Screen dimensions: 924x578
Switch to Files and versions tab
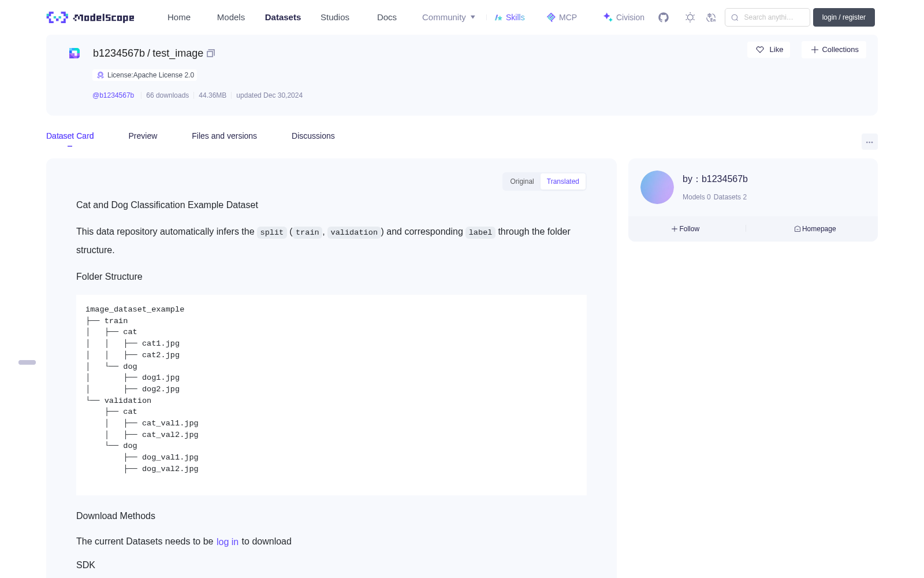(x=224, y=136)
